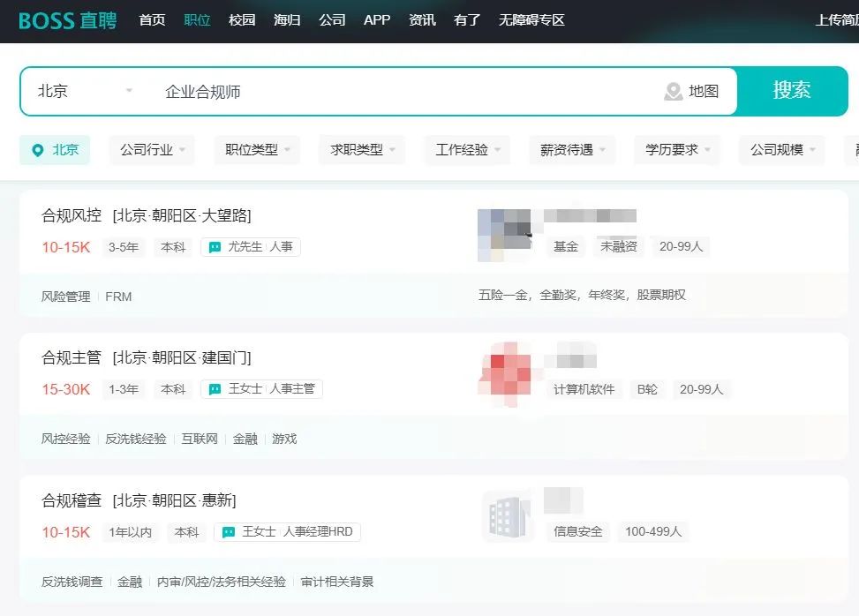Click 尤先生 人事 recruiter name

coord(260,247)
